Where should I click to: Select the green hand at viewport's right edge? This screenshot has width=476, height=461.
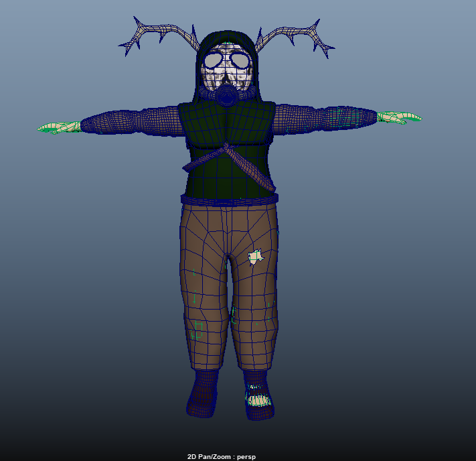click(x=398, y=119)
